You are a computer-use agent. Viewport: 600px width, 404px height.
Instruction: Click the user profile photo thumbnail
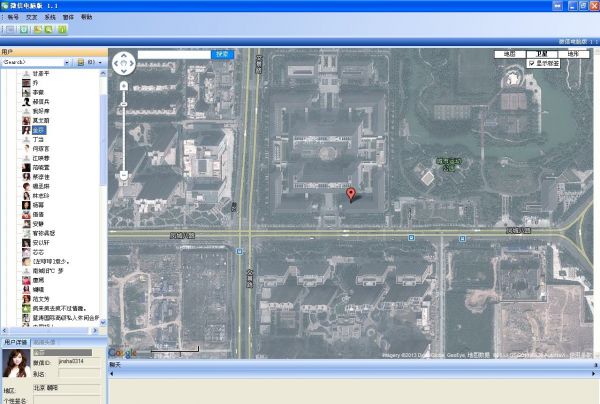16,363
